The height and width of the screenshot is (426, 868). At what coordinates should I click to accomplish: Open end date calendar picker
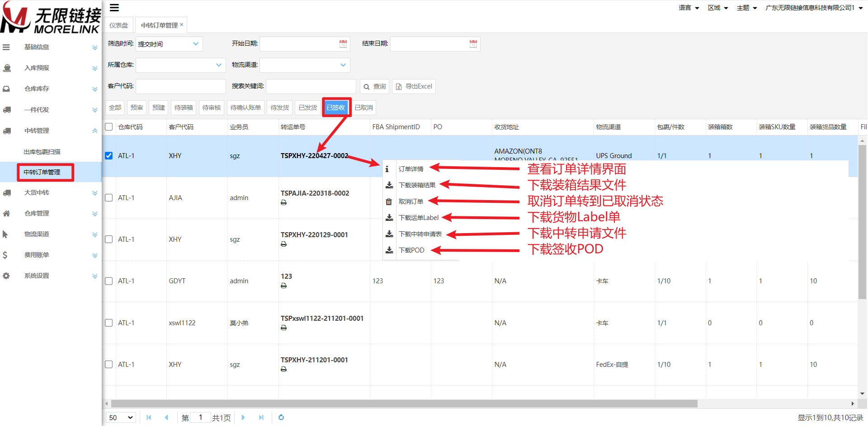[x=473, y=44]
